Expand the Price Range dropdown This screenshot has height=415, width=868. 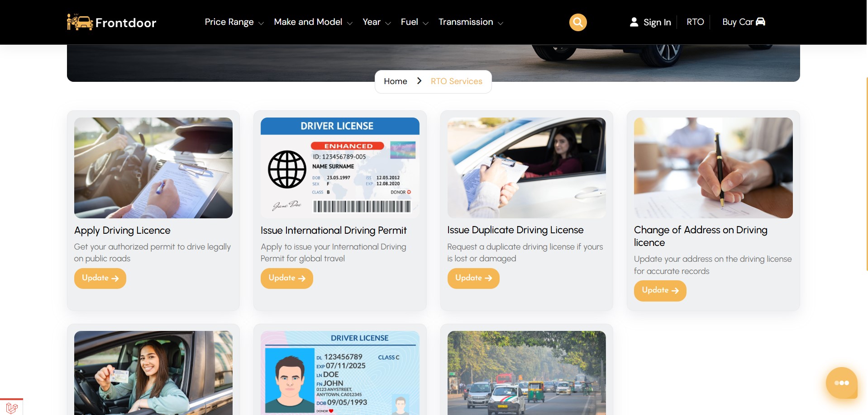click(234, 22)
